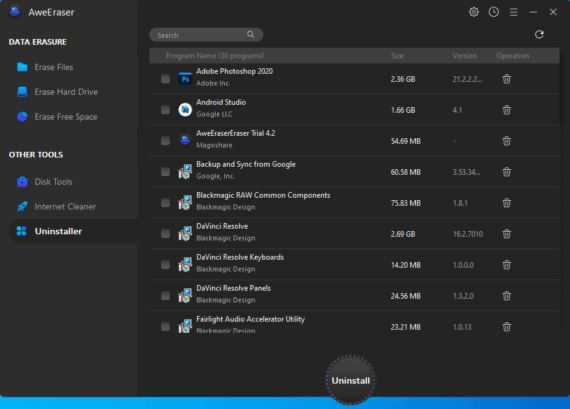
Task: Click trash icon for AweEraserEraser Trial 4.2
Action: (x=506, y=141)
